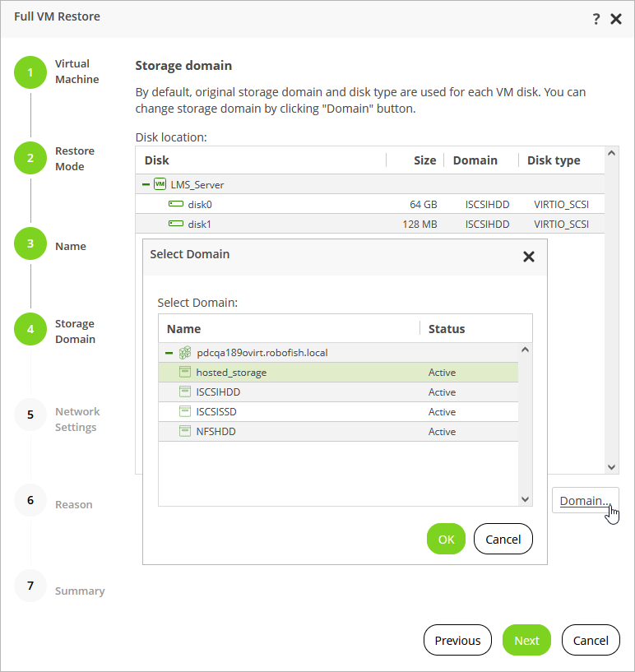Click the pdcqa189ovirt cluster icon
635x672 pixels.
pyautogui.click(x=185, y=353)
